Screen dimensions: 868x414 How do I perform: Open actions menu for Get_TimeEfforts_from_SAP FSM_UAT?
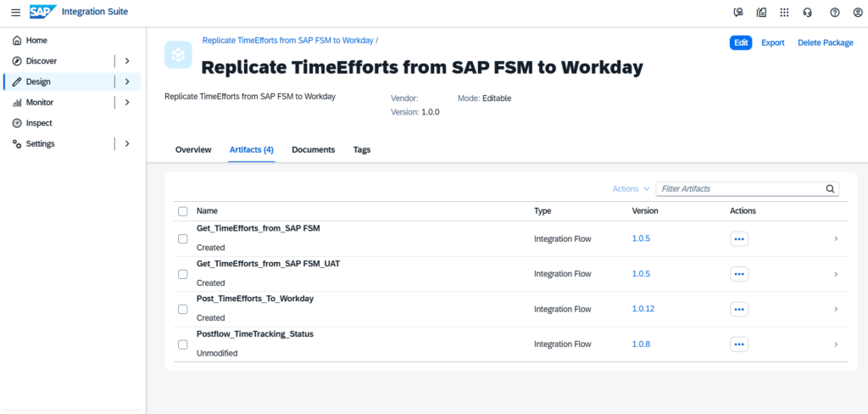tap(739, 274)
